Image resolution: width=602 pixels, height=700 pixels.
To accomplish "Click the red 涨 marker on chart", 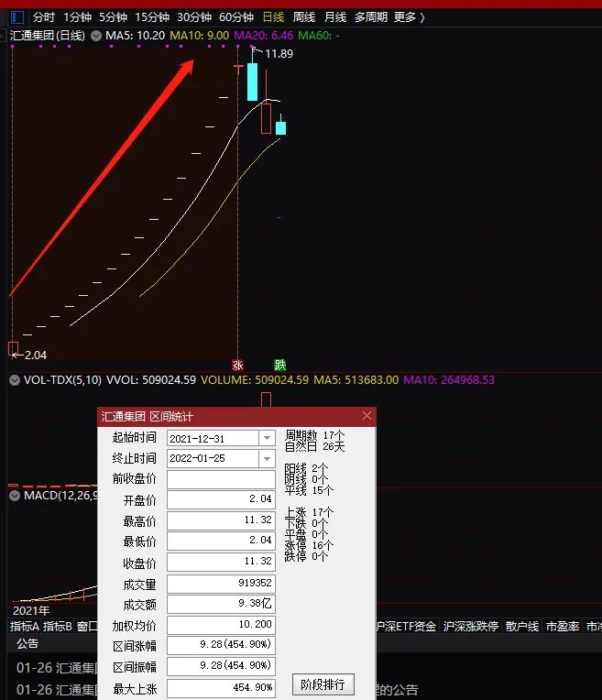I will (x=238, y=365).
